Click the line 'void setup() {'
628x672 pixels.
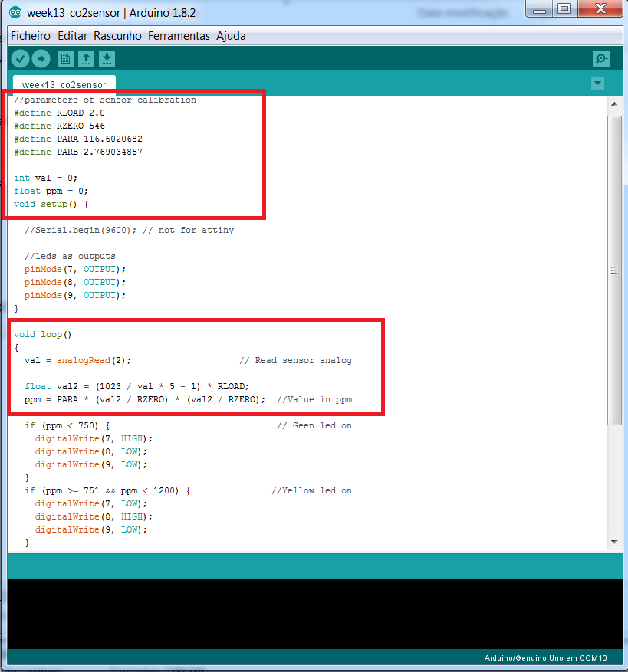(x=51, y=204)
